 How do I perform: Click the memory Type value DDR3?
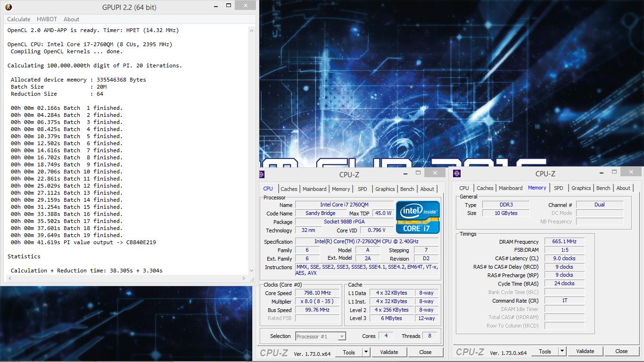coord(505,205)
